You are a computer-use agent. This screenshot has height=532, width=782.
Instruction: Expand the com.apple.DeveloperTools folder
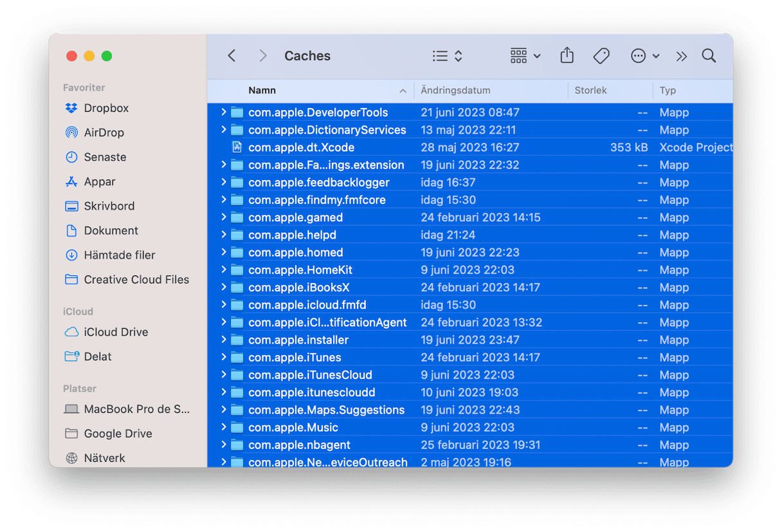point(223,113)
